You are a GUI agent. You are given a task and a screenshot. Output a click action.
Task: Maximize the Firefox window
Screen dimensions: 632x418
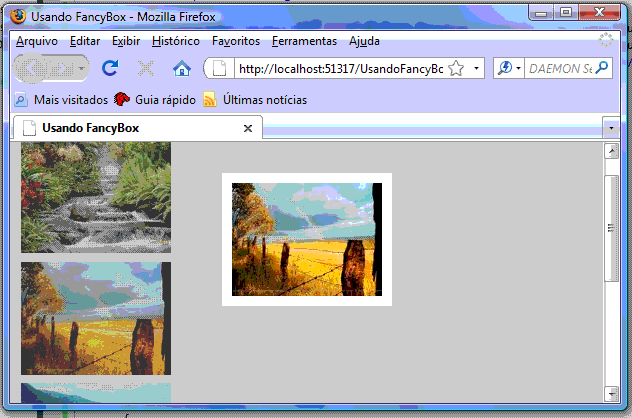566,13
